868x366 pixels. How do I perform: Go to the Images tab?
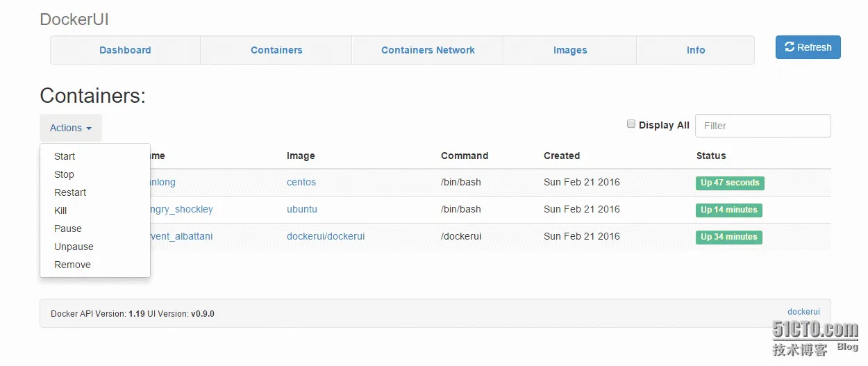570,50
